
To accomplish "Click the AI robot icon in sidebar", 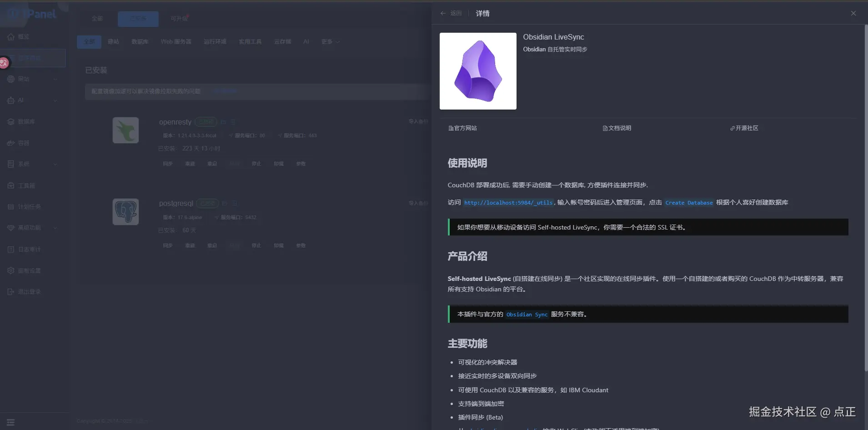I will click(x=11, y=100).
